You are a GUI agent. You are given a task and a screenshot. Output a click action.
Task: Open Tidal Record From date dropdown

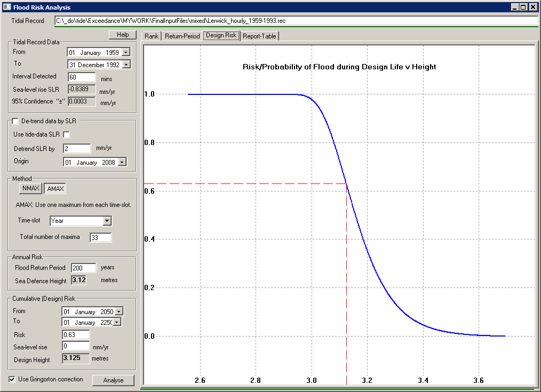click(126, 52)
